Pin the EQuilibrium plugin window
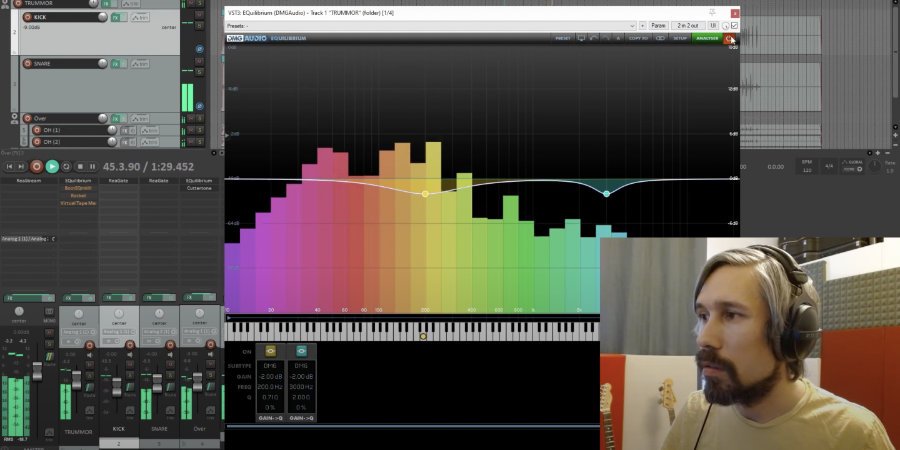This screenshot has width=900, height=450. click(x=712, y=12)
